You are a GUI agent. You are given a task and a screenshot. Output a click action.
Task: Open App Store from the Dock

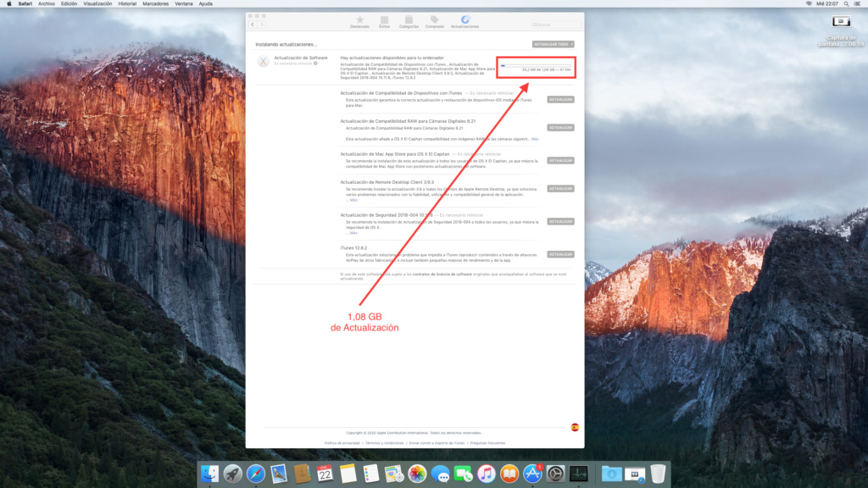(532, 474)
